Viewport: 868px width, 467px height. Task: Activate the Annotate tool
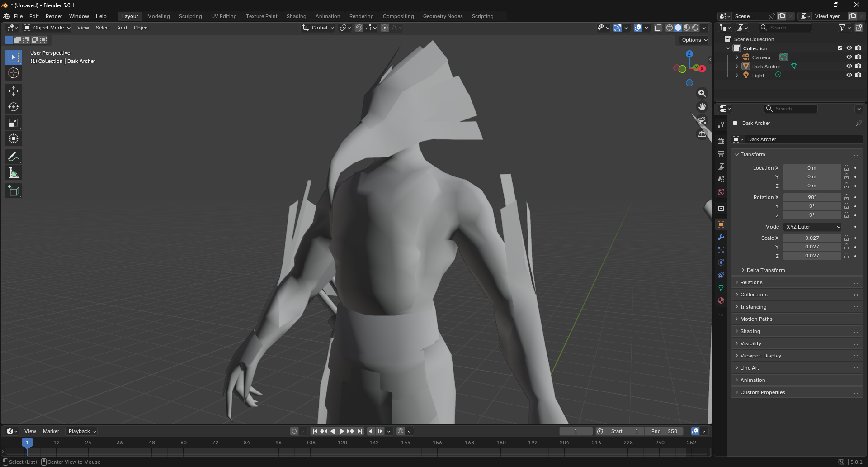point(14,157)
